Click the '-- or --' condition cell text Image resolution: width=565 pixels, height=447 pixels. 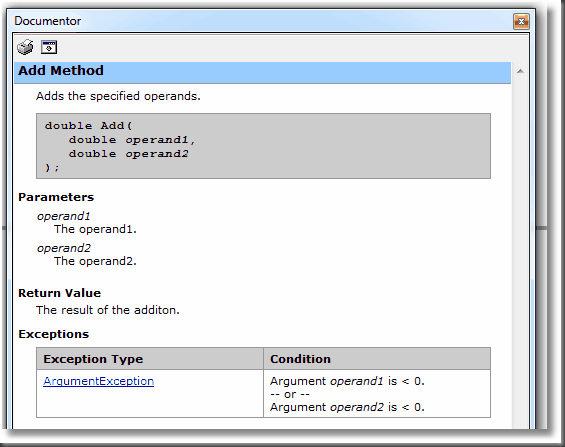click(x=290, y=394)
